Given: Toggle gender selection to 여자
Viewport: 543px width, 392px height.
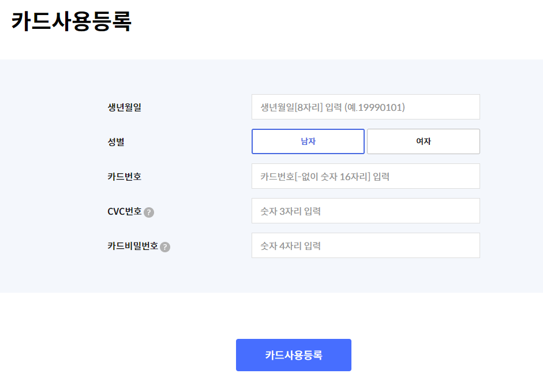Looking at the screenshot, I should click(x=423, y=141).
